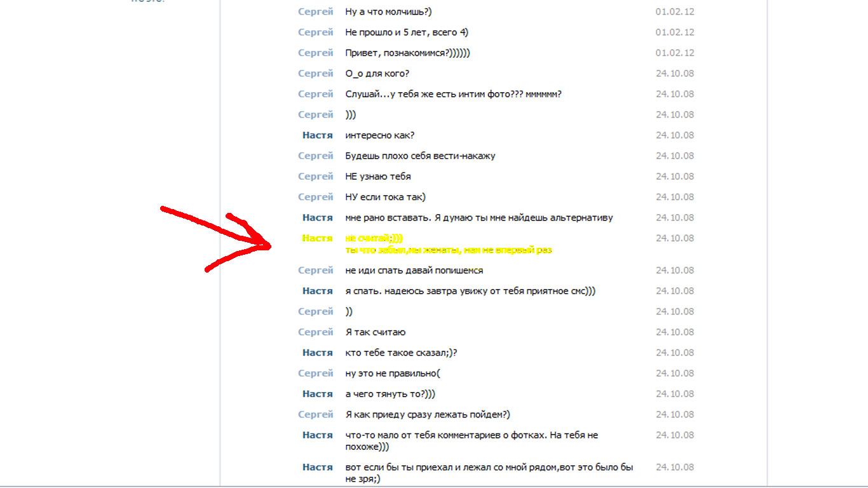Open the message "НЕ узнаю тебя"

click(x=378, y=177)
